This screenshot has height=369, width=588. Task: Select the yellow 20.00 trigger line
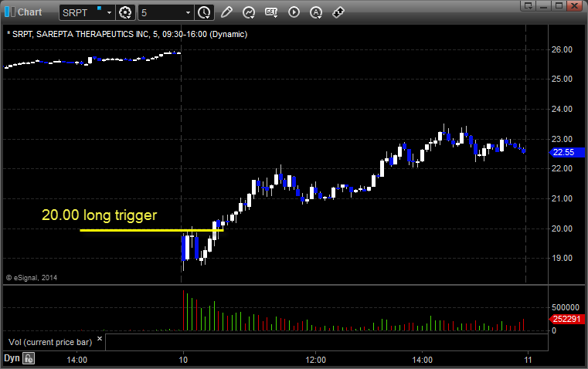(151, 230)
